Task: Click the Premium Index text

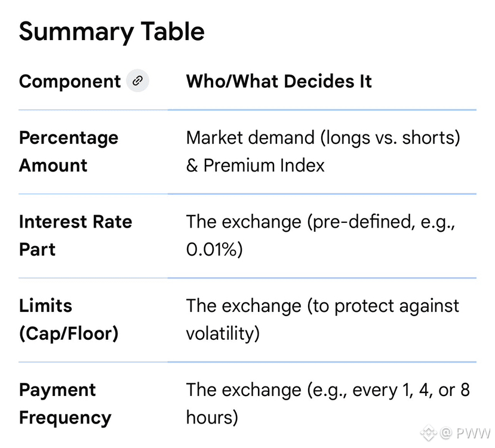Action: 264,165
